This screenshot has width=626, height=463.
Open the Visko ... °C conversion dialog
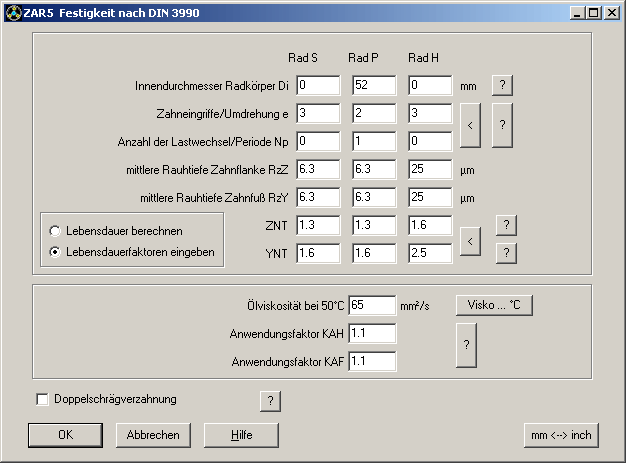point(495,305)
